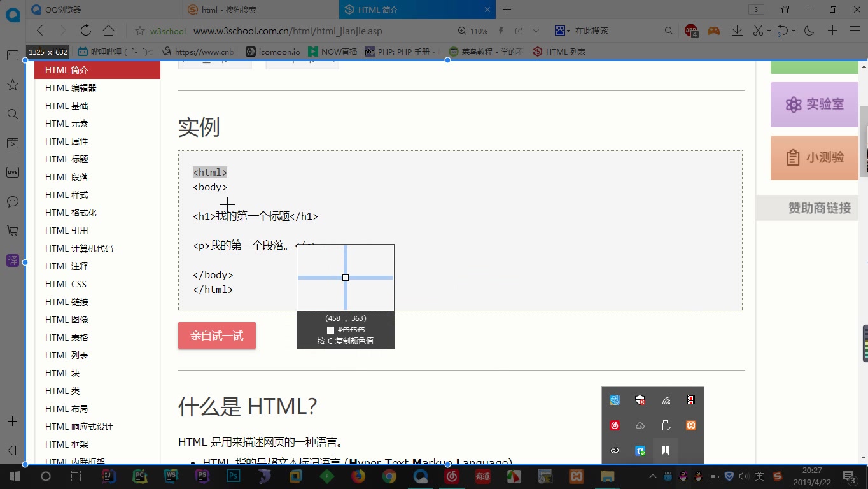Open the game controller extension
868x489 pixels.
coord(714,31)
